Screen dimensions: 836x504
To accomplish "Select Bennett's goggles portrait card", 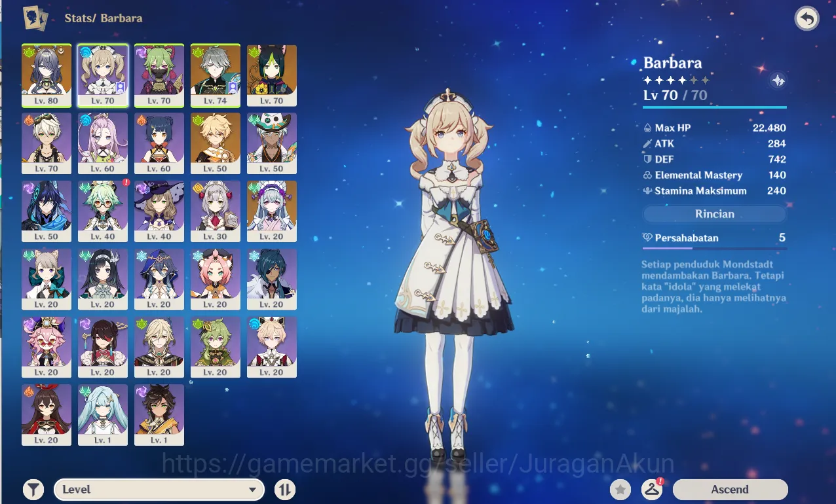I will coord(47,143).
